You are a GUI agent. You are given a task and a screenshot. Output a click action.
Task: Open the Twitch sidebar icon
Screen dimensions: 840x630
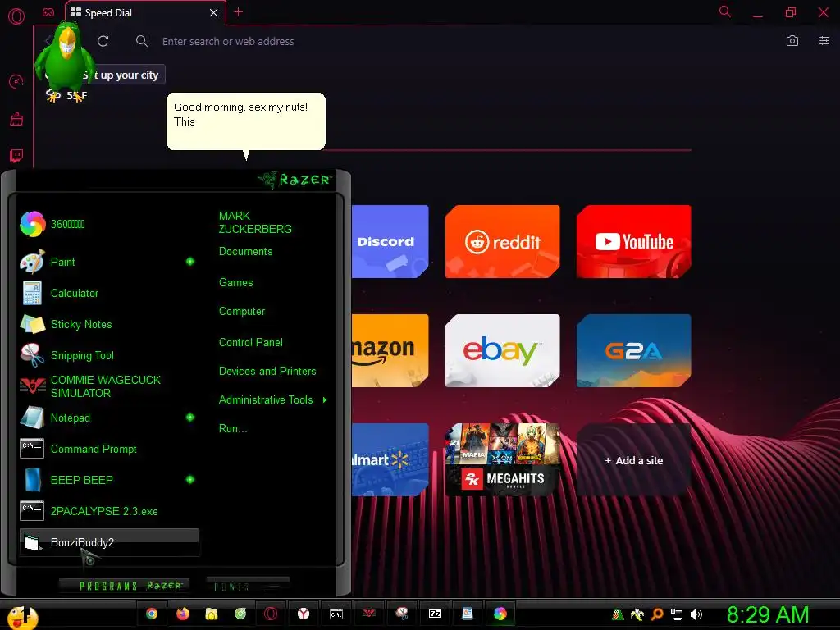16,156
